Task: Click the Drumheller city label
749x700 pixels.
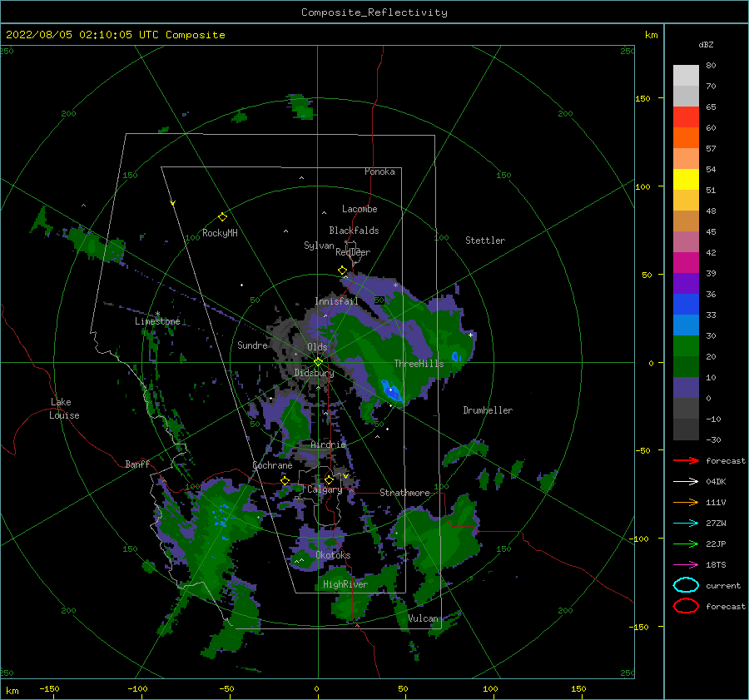Action: [487, 410]
